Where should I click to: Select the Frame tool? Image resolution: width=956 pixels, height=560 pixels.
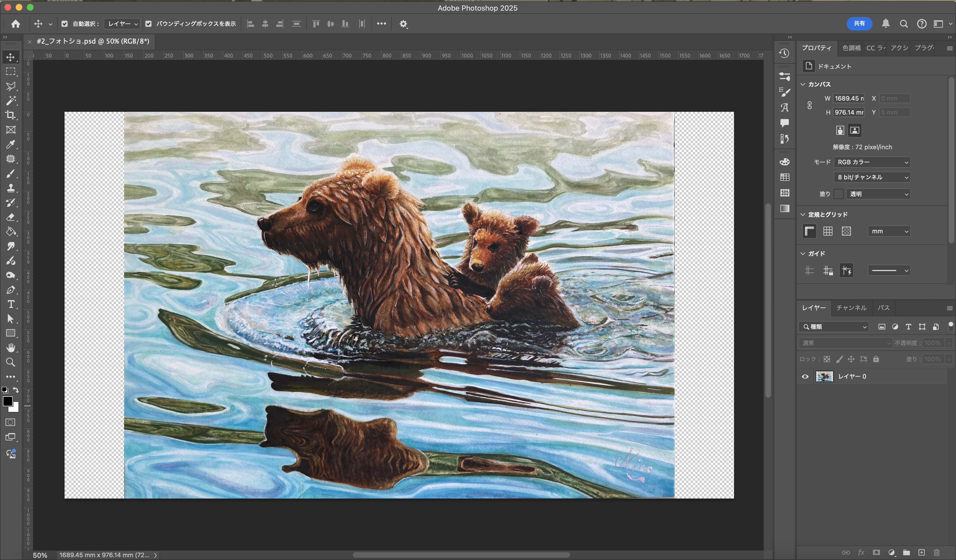[11, 130]
